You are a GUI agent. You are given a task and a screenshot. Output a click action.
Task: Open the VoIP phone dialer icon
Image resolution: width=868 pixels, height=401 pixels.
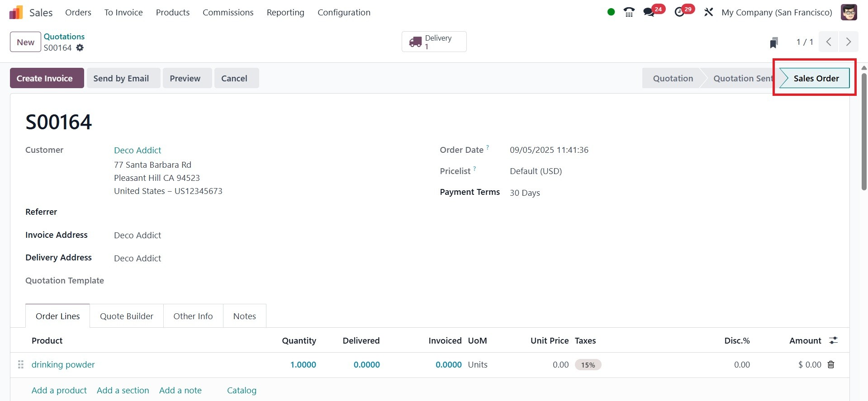coord(629,12)
